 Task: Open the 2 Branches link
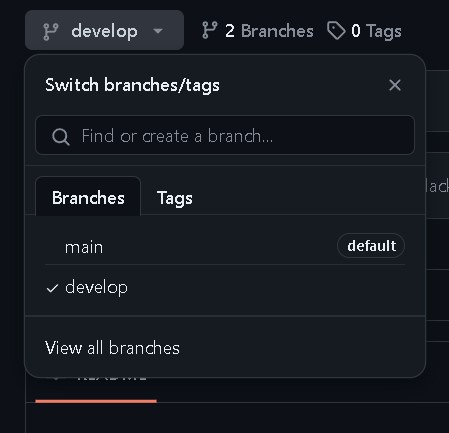(258, 31)
